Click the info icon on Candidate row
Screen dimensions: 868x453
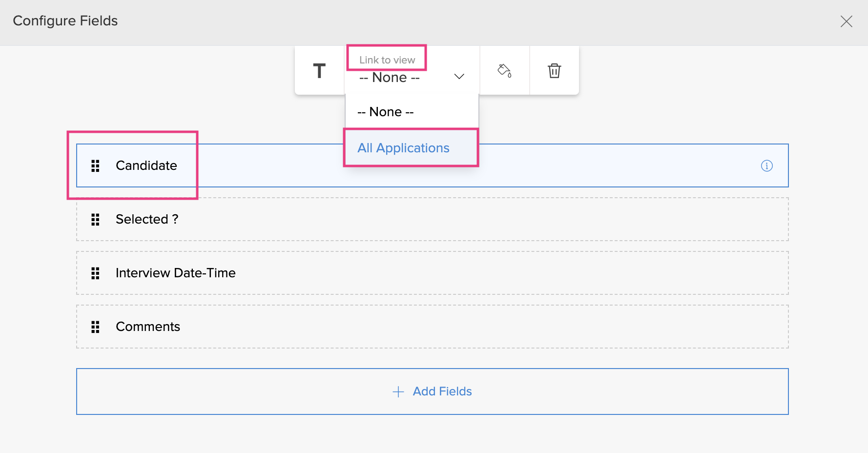[766, 166]
